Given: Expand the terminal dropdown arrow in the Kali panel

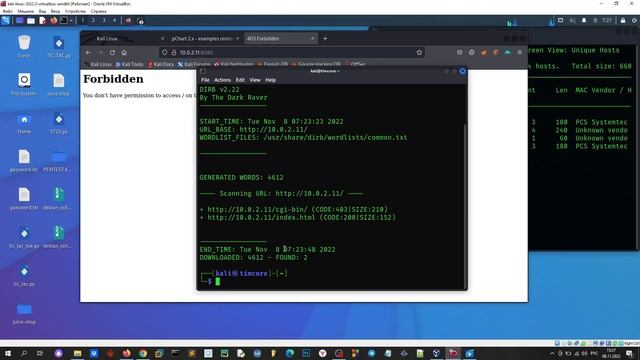Looking at the screenshot, I should pos(71,20).
